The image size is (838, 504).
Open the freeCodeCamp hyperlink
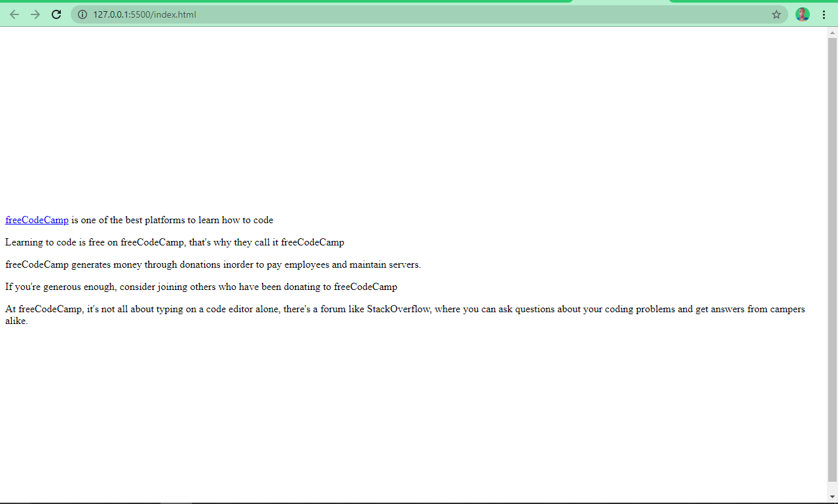37,220
